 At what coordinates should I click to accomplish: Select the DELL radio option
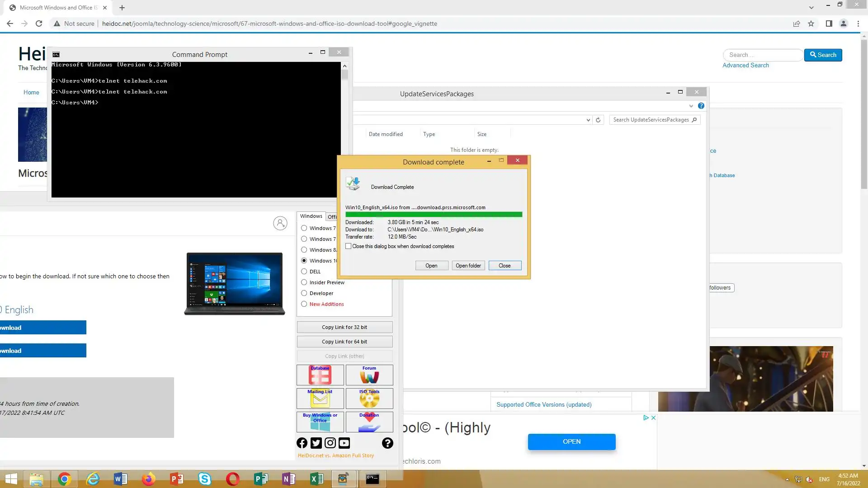pyautogui.click(x=304, y=272)
